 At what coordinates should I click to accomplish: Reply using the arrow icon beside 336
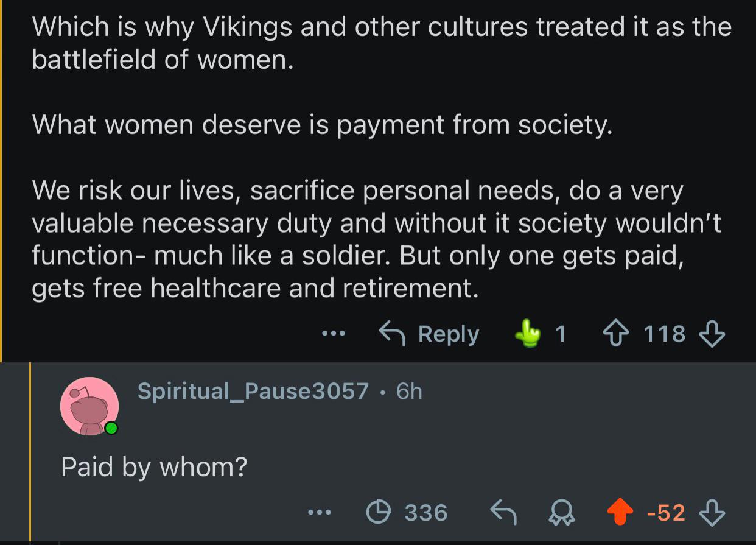coord(503,513)
